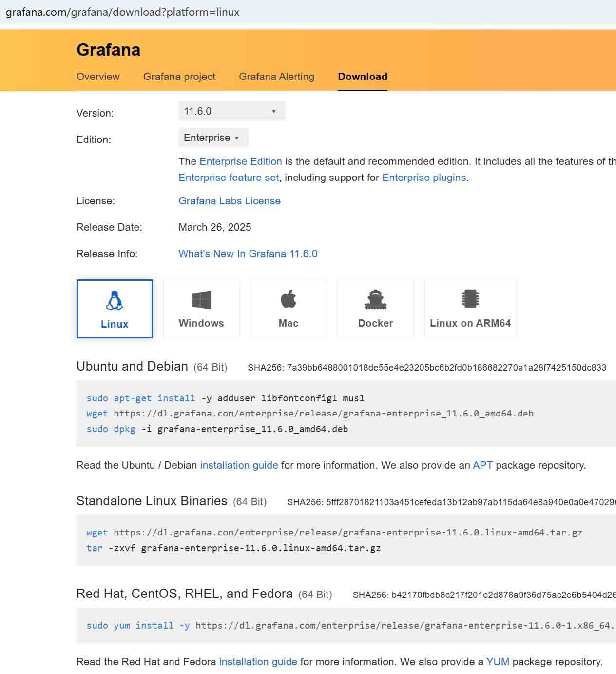
Task: Open What's New In Grafana 11.6.0
Action: coord(248,253)
